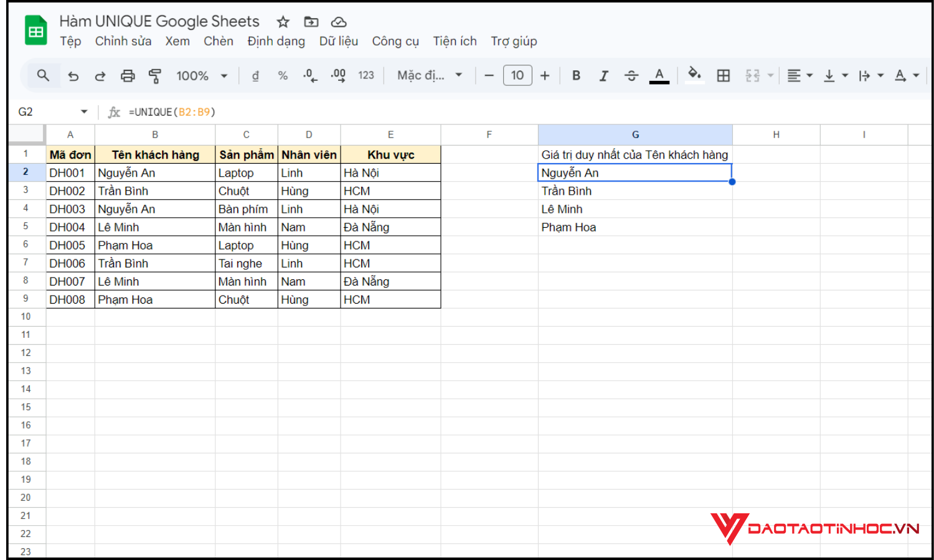Select cell DH005 in column A
Viewport: 934px width, 560px height.
pyautogui.click(x=70, y=245)
